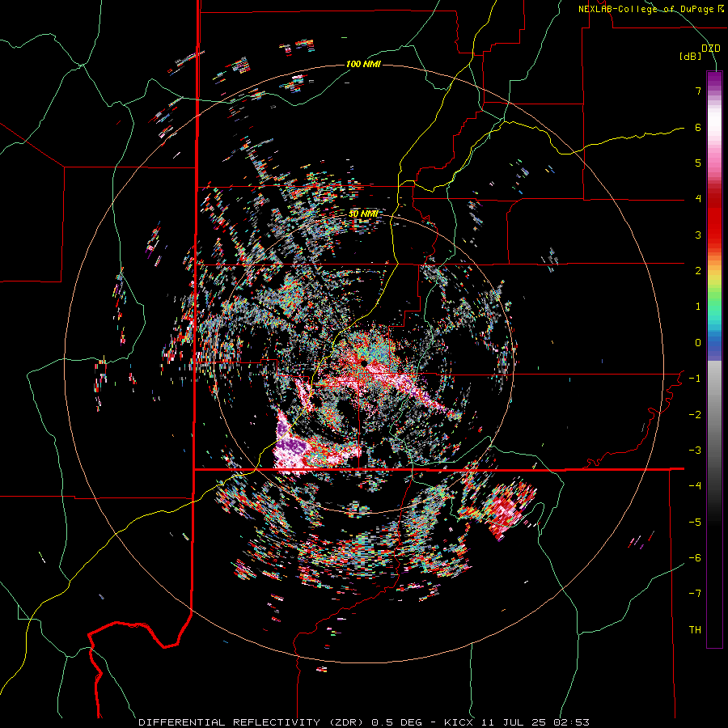Click the 5 value on color scale

point(698,163)
